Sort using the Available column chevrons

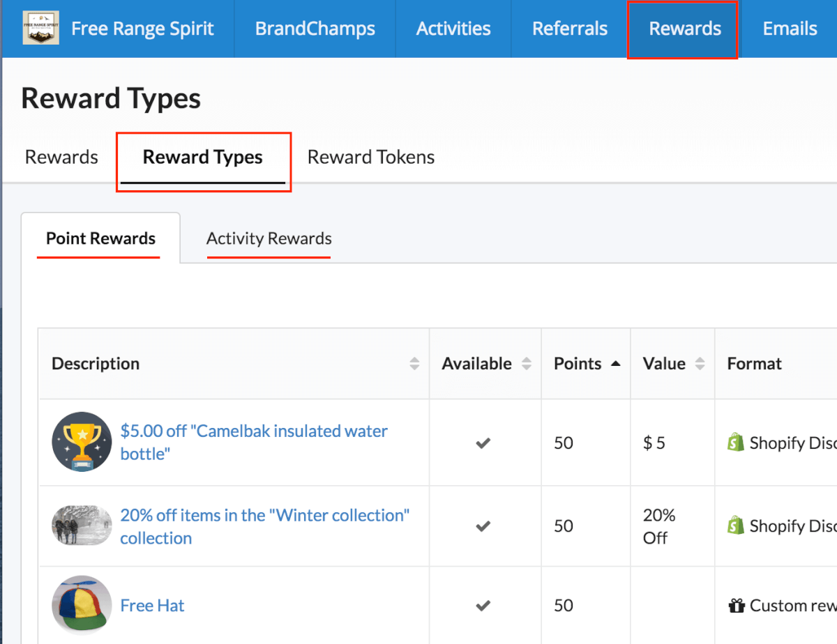527,363
